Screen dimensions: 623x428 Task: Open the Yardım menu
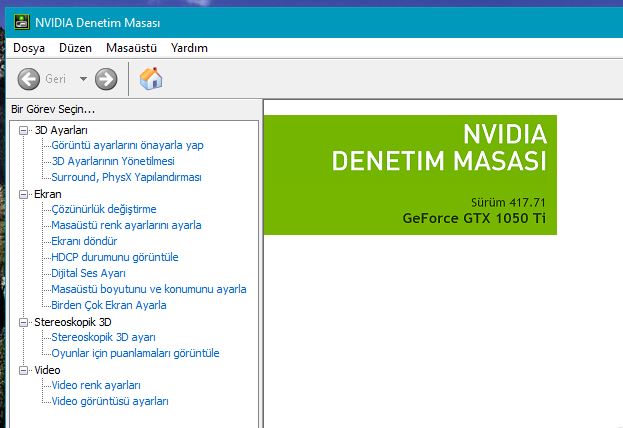tap(189, 48)
